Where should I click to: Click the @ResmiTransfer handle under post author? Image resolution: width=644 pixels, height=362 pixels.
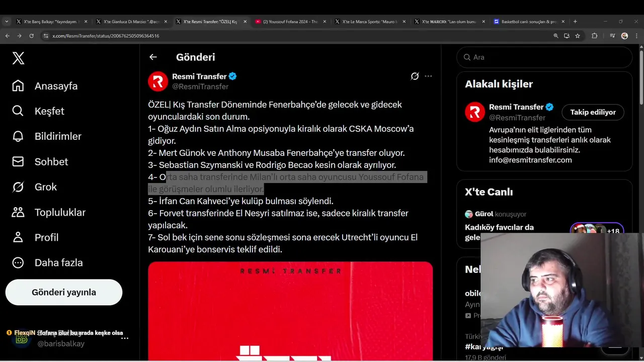point(200,86)
